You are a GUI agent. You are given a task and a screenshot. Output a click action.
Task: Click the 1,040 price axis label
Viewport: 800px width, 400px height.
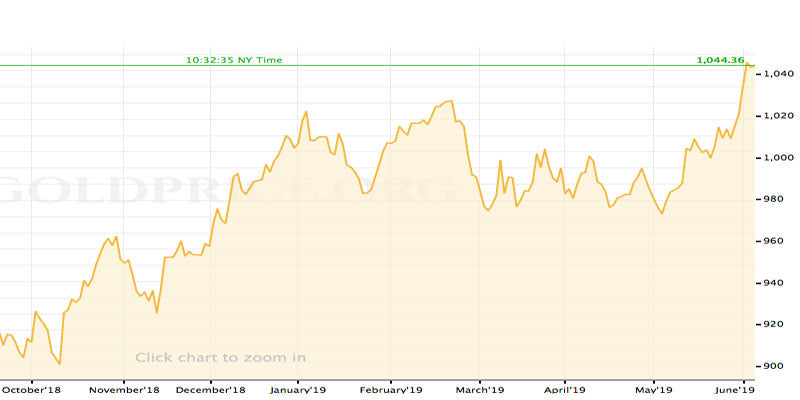(x=779, y=74)
